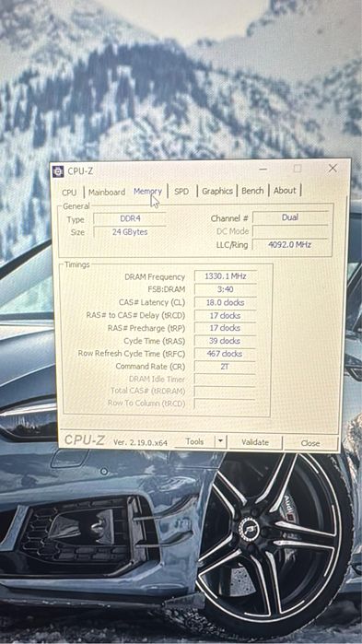Click the Close button at bottom

tap(310, 443)
